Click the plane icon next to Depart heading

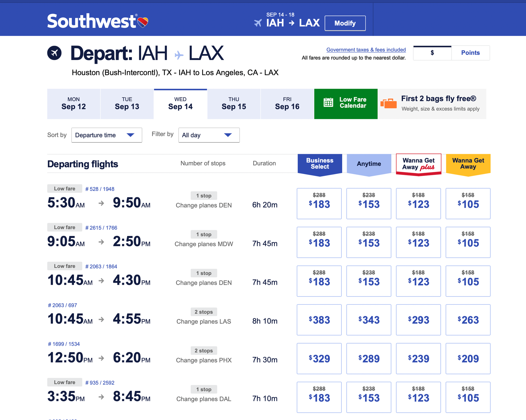point(55,53)
